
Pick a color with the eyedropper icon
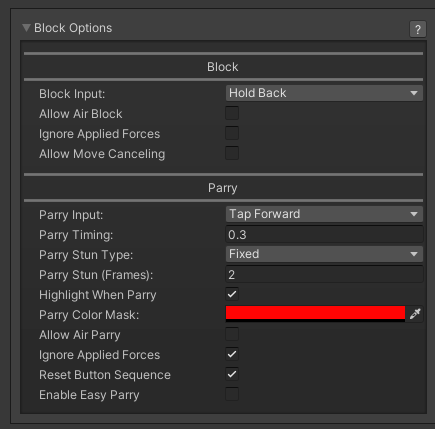tap(415, 314)
